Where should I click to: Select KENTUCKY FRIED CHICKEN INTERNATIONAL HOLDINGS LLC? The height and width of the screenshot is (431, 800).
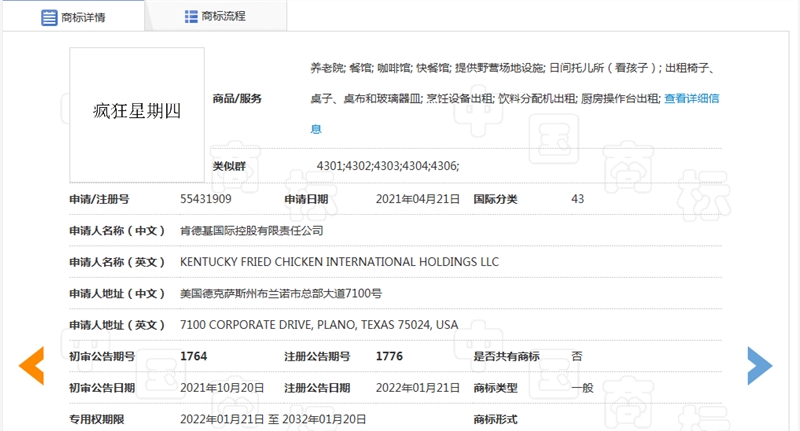[x=339, y=262]
